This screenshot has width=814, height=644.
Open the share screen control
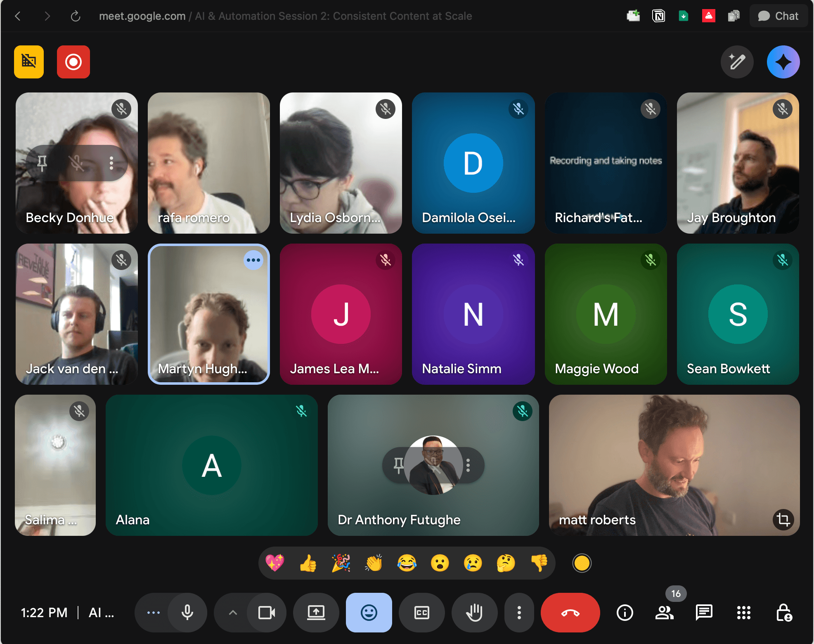coord(316,613)
